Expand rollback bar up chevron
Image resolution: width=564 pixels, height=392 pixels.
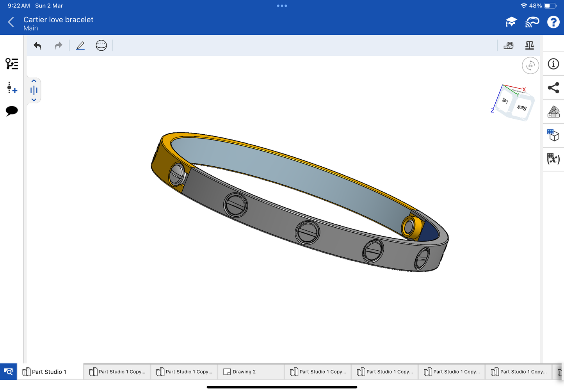tap(34, 81)
